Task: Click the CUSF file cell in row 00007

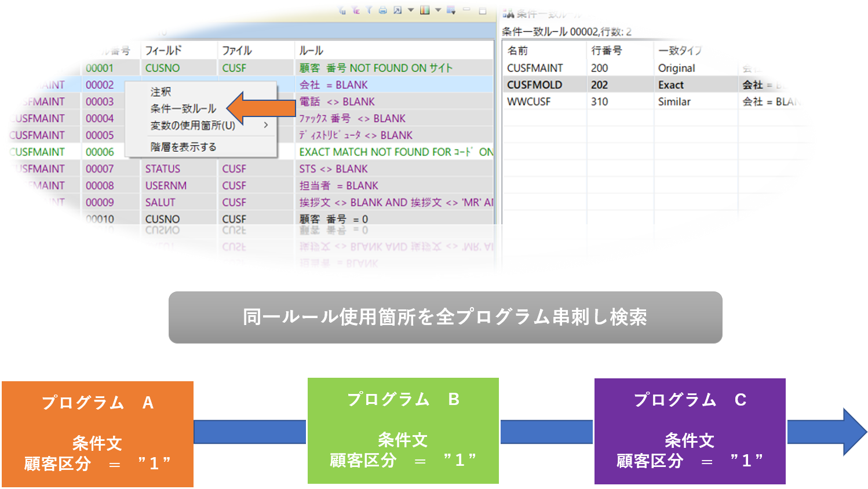Action: tap(234, 169)
